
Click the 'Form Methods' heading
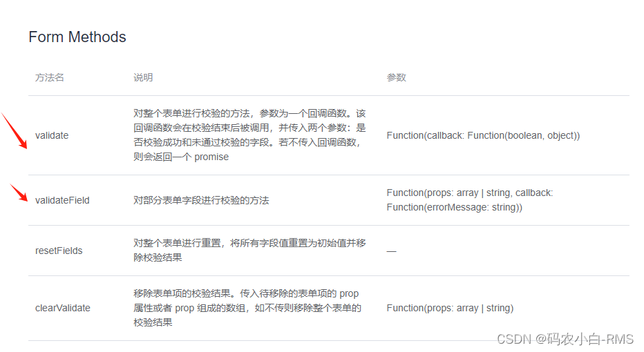[x=77, y=37]
